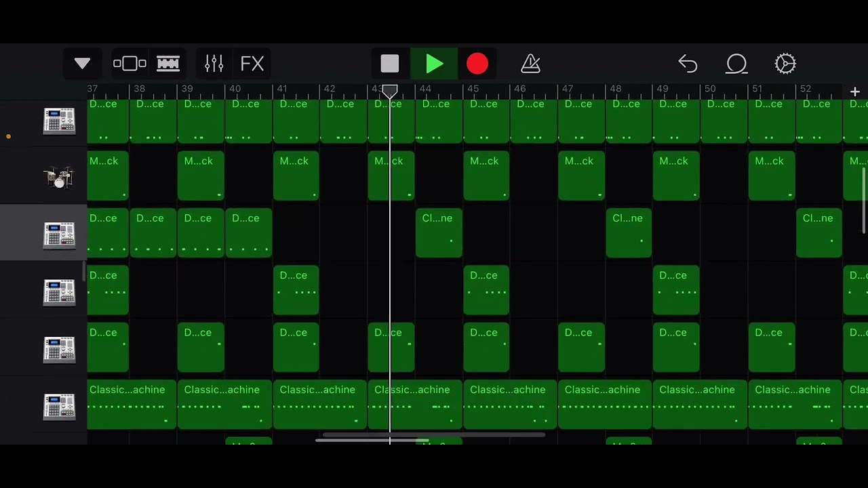This screenshot has width=868, height=488.
Task: Add a song section with the plus button
Action: pyautogui.click(x=855, y=91)
